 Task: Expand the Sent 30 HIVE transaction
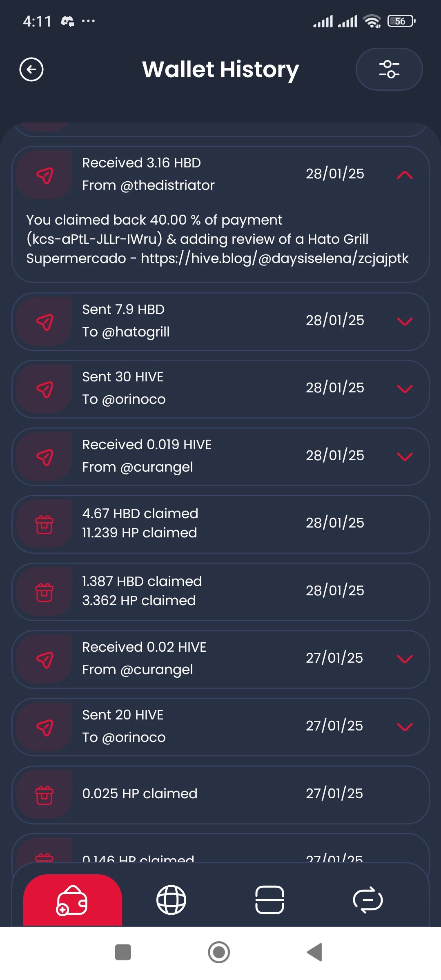coord(405,389)
